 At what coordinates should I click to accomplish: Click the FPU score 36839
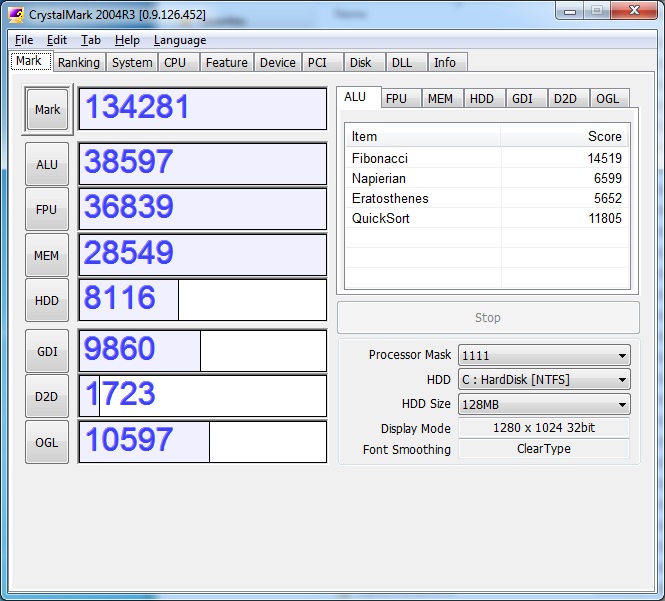pyautogui.click(x=203, y=209)
